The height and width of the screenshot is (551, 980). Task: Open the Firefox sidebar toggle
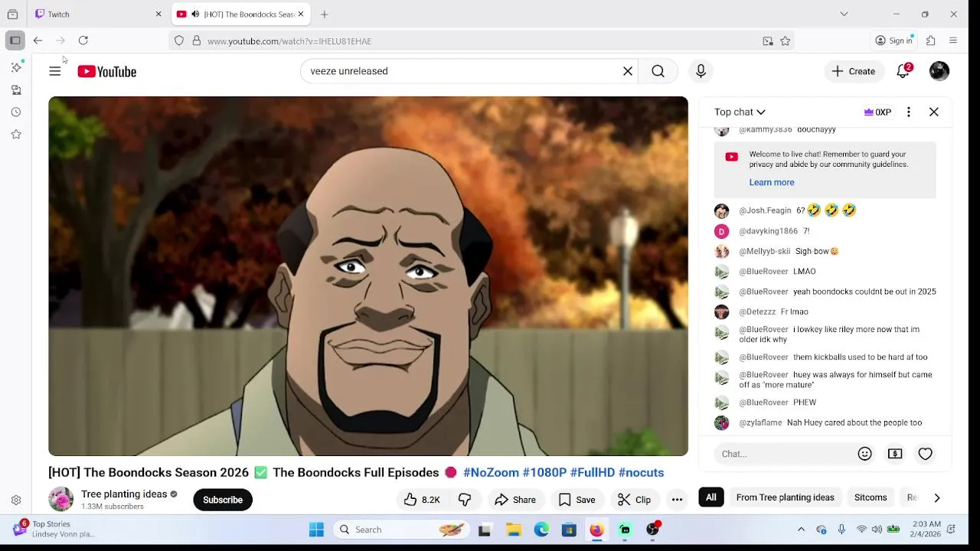tap(15, 41)
